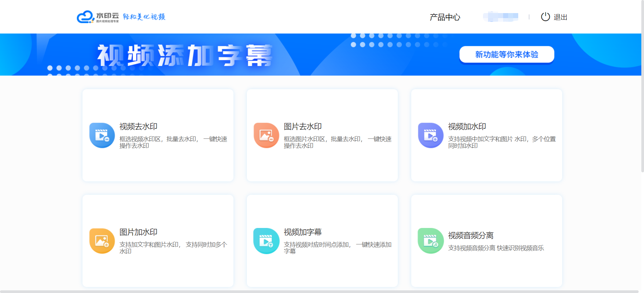Open the 产品中心 menu
Image resolution: width=644 pixels, height=293 pixels.
point(445,17)
